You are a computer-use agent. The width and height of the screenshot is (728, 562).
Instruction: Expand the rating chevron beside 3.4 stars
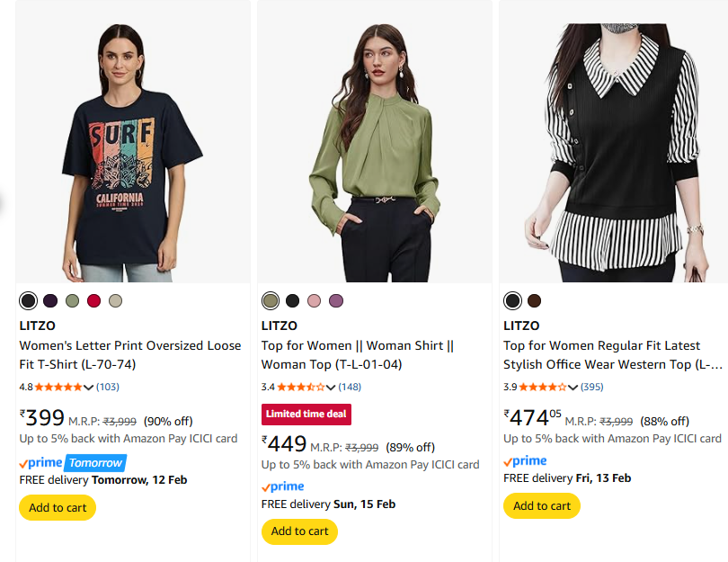pos(331,387)
